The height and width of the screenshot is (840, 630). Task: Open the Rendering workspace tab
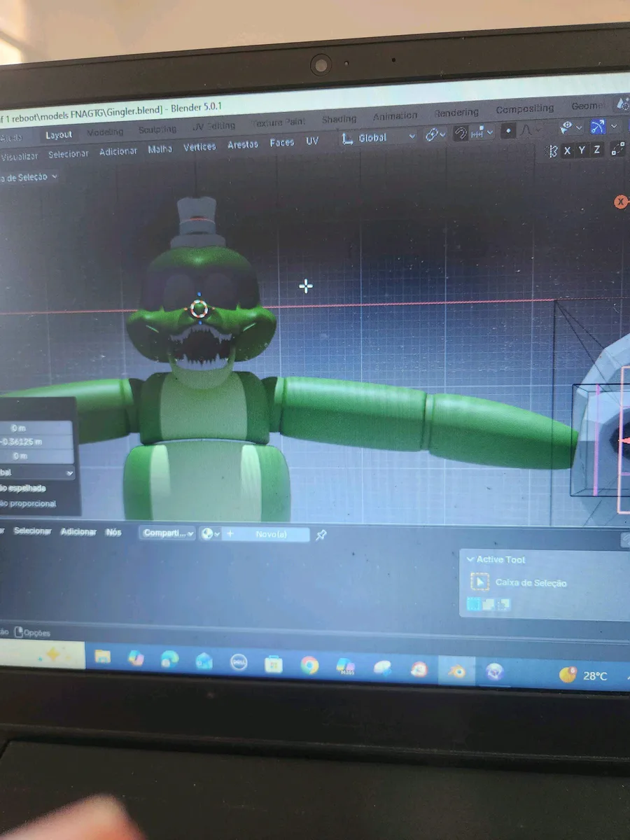click(x=456, y=113)
